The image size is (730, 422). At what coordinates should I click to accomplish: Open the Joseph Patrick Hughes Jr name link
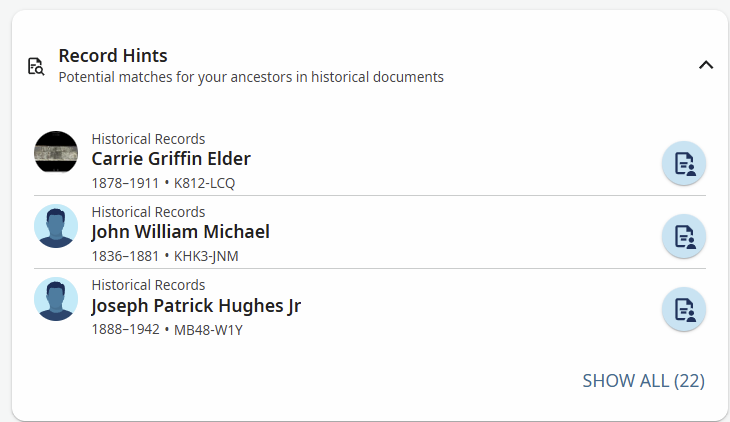tap(196, 306)
